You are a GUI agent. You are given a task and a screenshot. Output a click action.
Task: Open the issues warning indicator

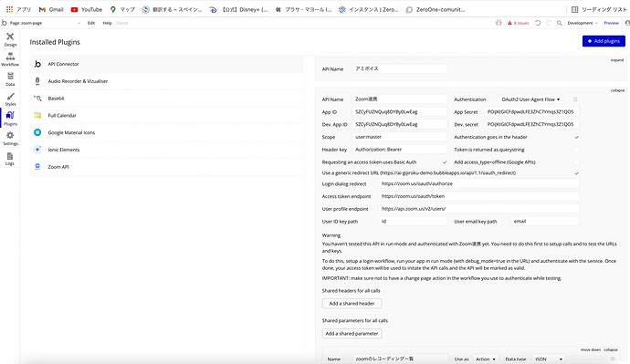[519, 23]
